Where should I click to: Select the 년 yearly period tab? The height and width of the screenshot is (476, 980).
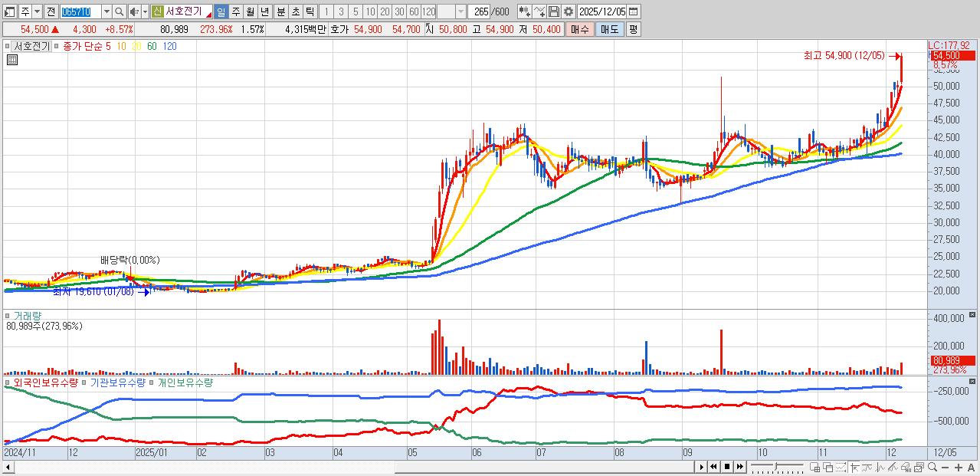coord(264,11)
